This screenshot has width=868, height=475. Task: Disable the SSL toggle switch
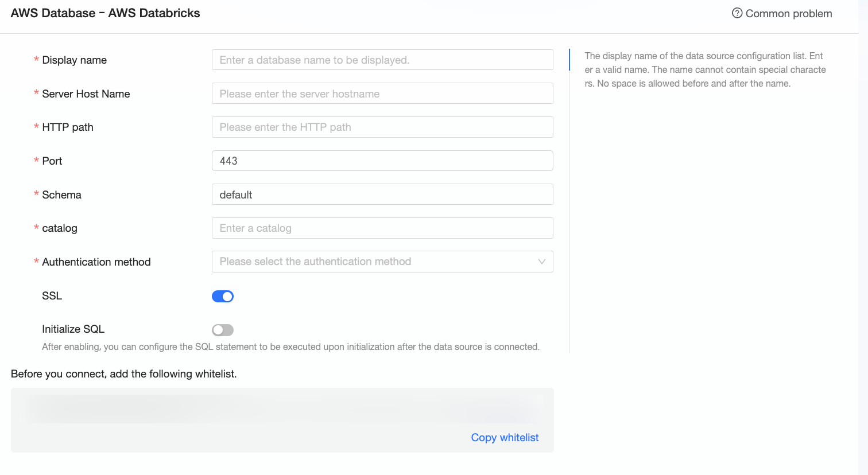(x=223, y=296)
